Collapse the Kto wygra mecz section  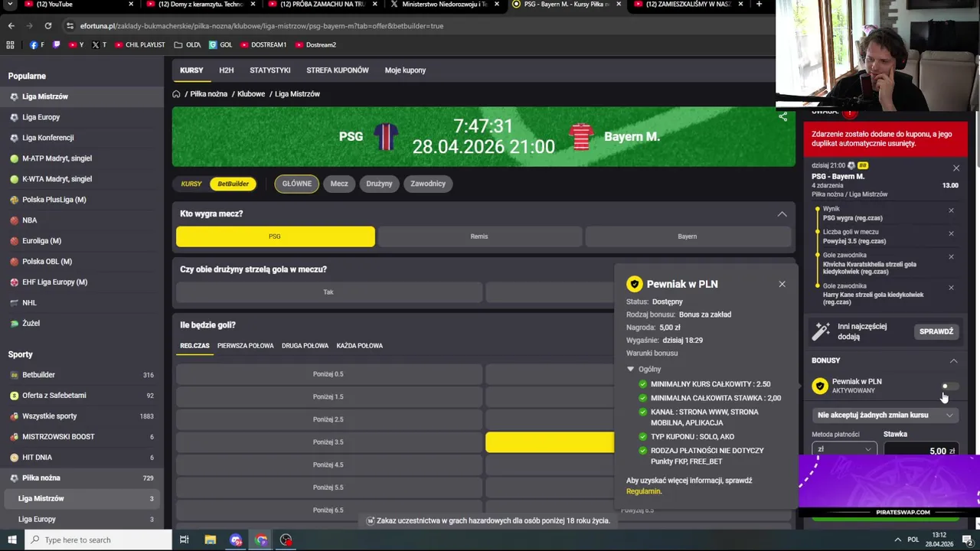[782, 214]
